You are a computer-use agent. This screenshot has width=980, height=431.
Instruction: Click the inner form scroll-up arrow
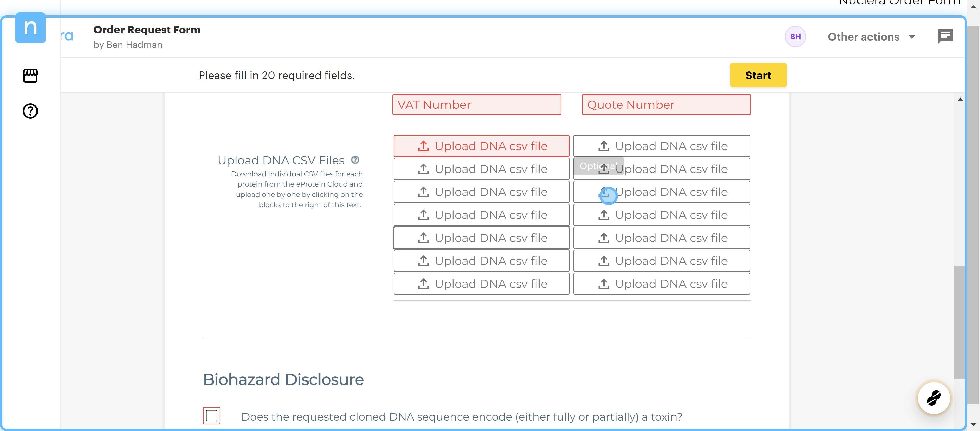(960, 100)
